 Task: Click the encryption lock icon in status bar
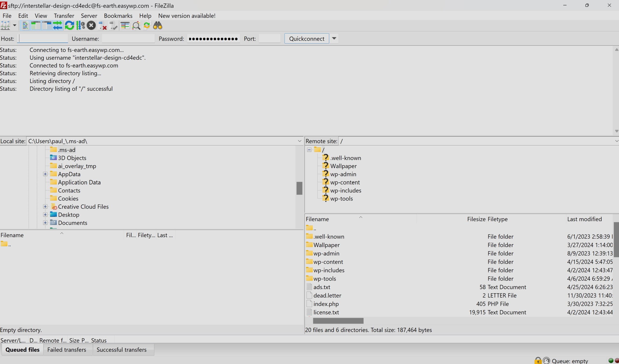click(538, 360)
